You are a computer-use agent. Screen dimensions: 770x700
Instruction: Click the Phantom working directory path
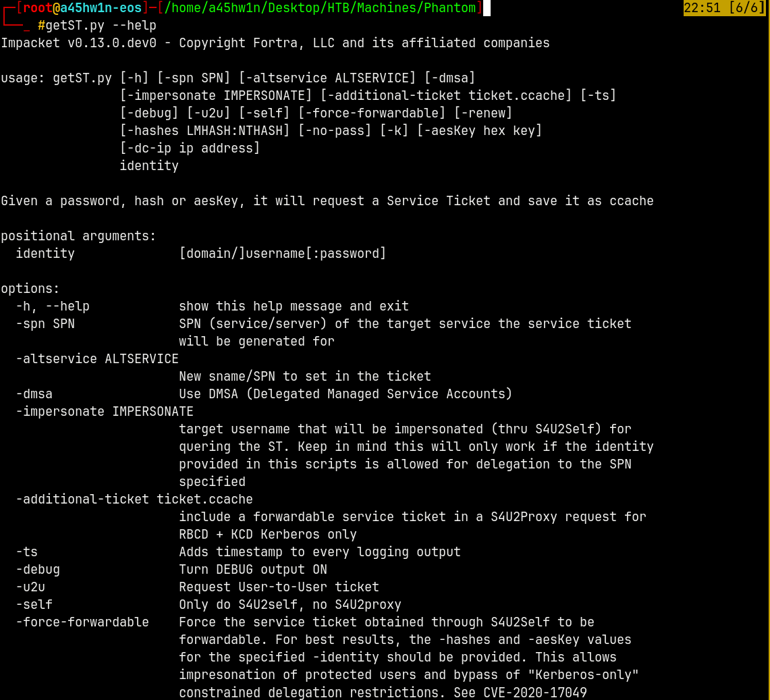click(323, 8)
